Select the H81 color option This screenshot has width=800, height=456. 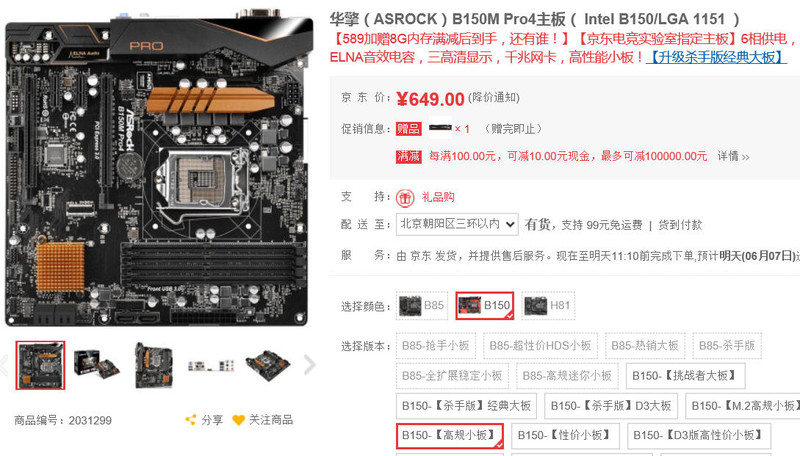(x=548, y=306)
